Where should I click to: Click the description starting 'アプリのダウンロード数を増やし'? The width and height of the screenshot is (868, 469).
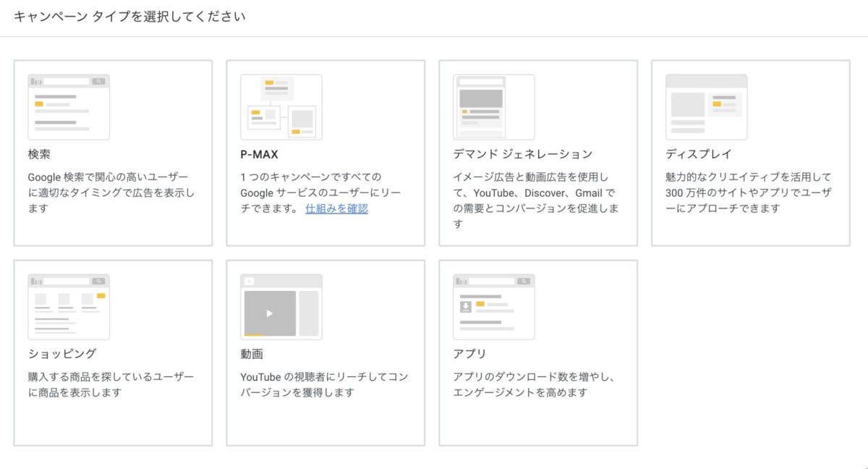click(x=534, y=384)
